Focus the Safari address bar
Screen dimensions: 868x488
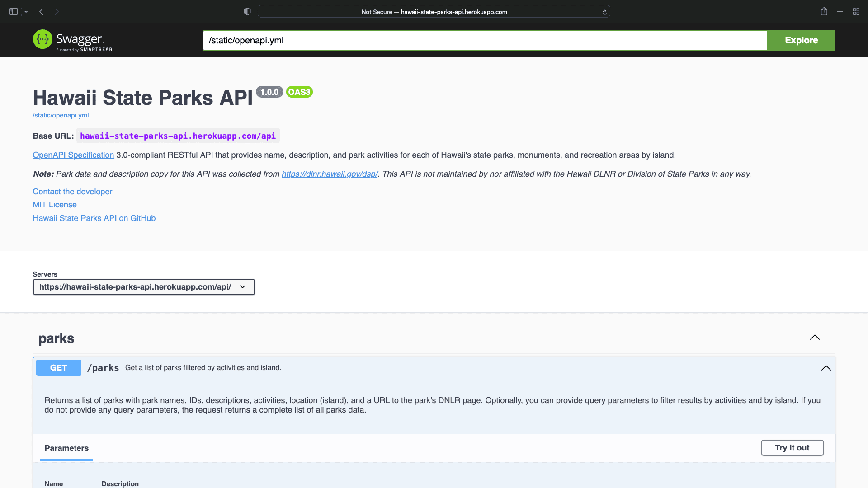coord(434,12)
